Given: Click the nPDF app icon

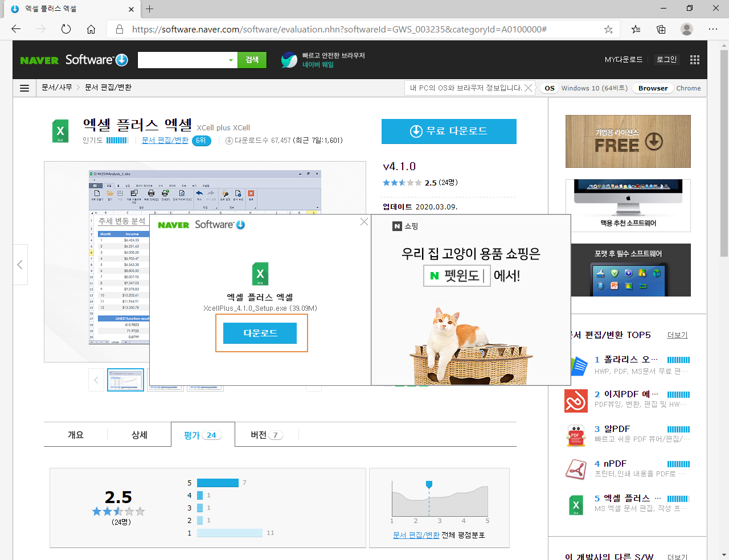Looking at the screenshot, I should [x=576, y=470].
